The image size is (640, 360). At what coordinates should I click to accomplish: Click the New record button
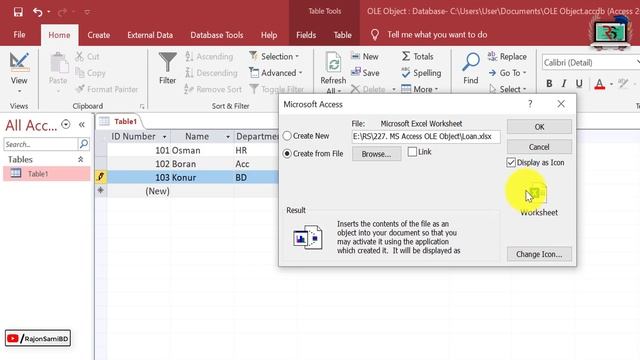[x=364, y=56]
